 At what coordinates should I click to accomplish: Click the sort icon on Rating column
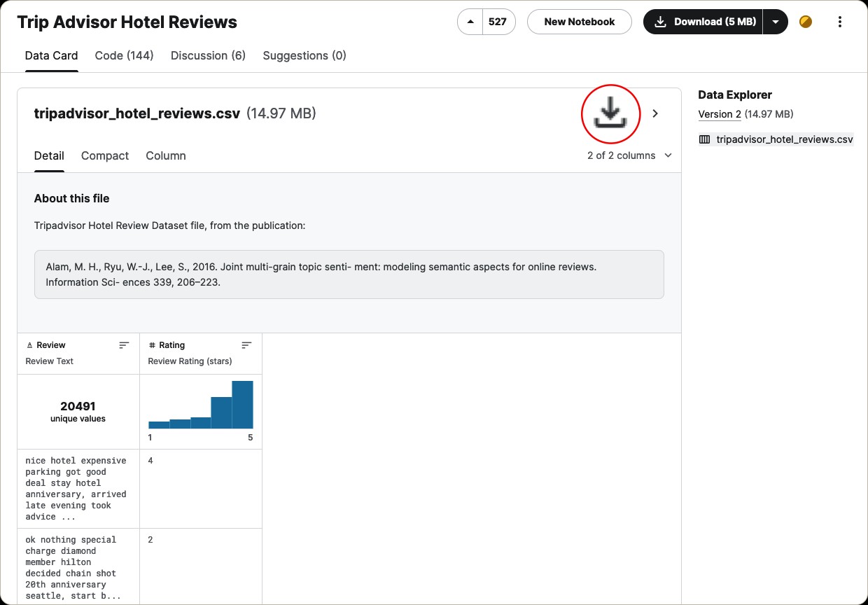[246, 345]
